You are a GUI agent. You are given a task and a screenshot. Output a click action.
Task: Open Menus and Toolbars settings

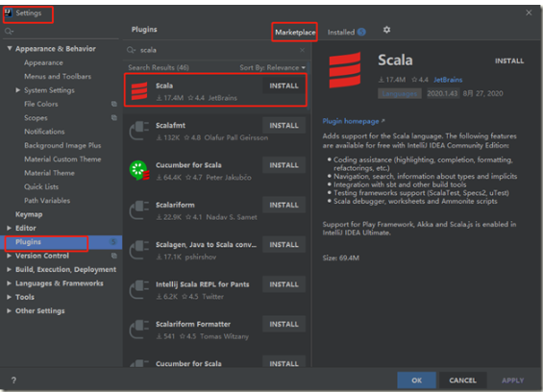(58, 76)
